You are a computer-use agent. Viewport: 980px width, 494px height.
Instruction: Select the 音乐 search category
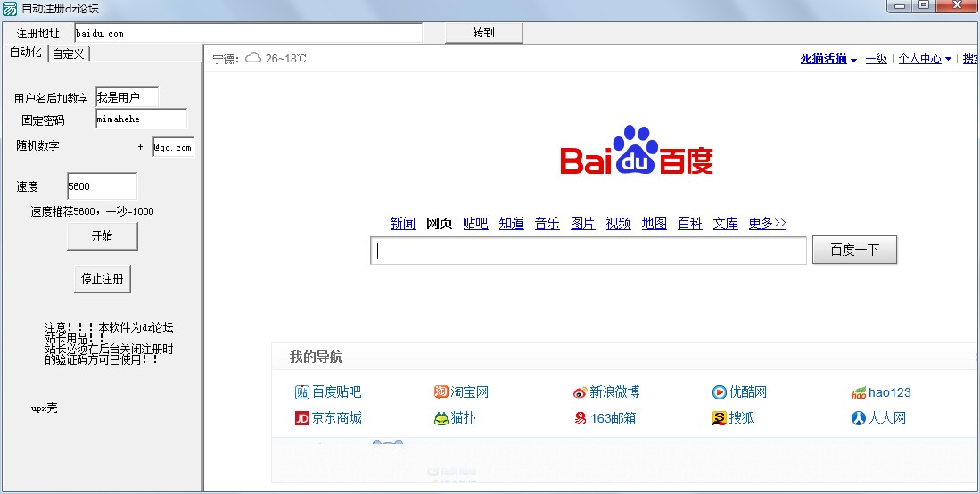click(547, 223)
